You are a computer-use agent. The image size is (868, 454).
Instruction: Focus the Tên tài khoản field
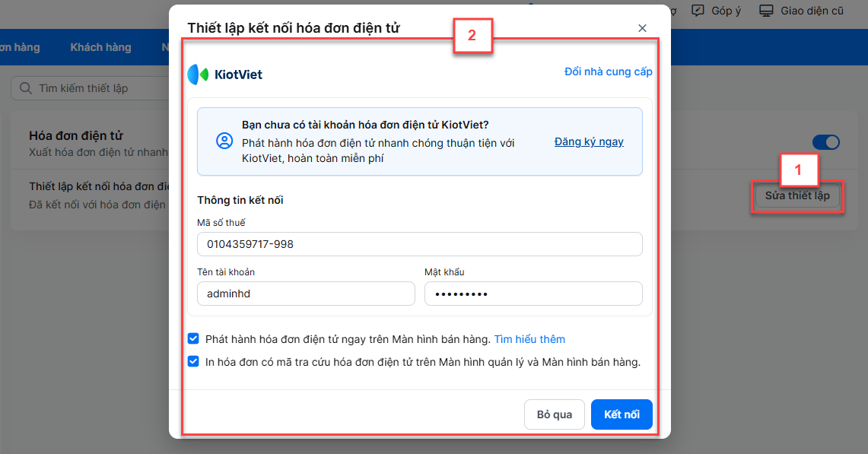(x=306, y=294)
